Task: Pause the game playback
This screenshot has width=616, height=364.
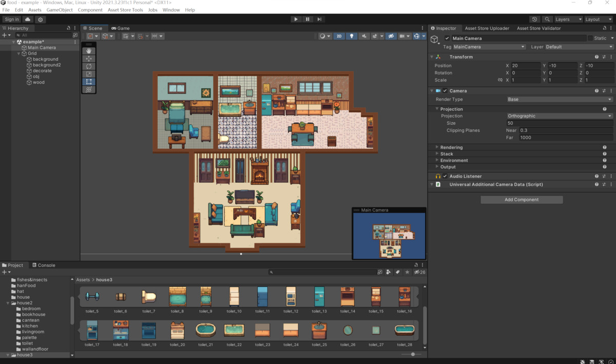Action: coord(307,19)
